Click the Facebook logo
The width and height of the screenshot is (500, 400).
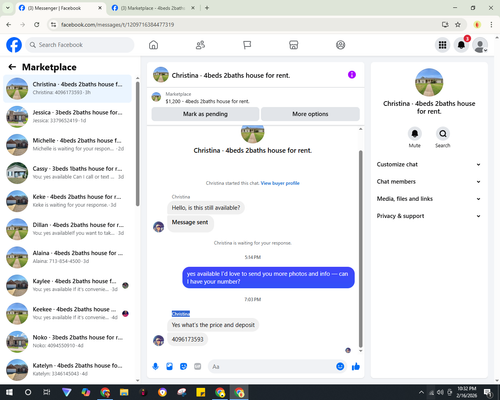click(x=14, y=45)
